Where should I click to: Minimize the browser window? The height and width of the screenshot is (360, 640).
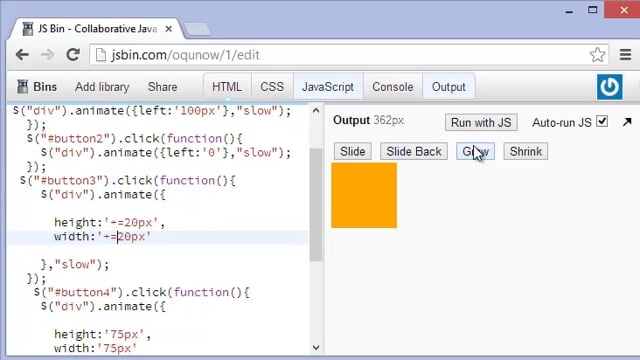pos(569,11)
